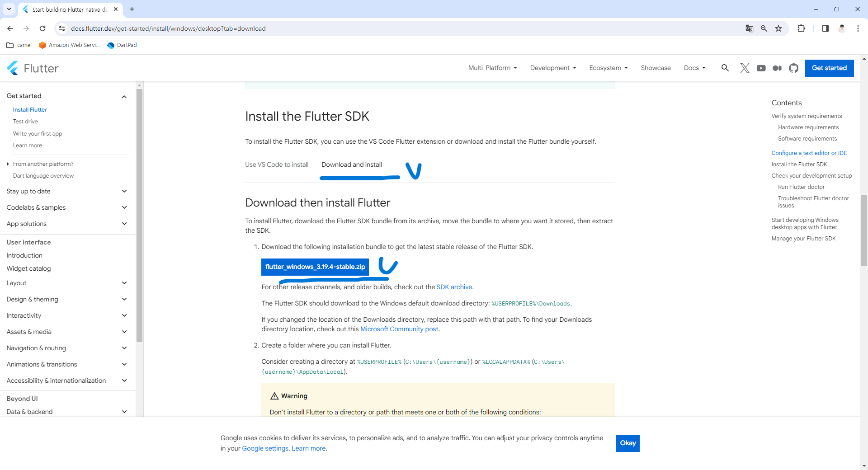The height and width of the screenshot is (470, 868).
Task: Expand Accessibility & internationalization section
Action: pos(124,381)
